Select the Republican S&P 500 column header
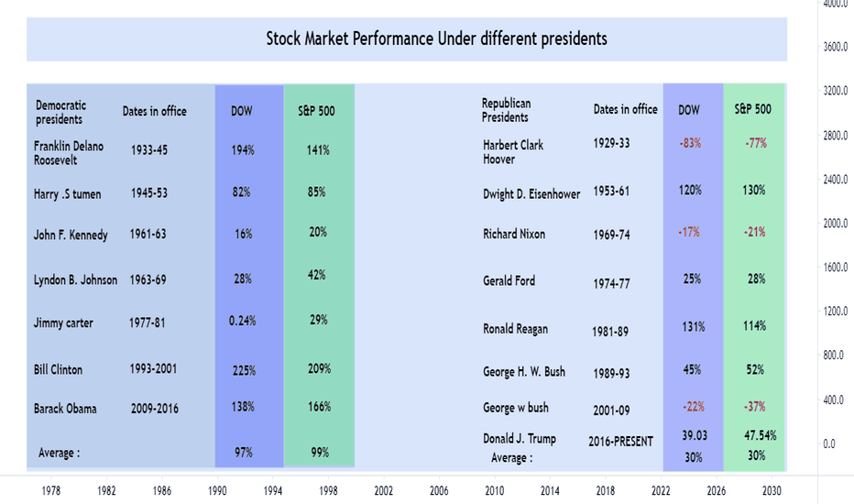Viewport: 854px width, 504px height. tap(752, 109)
